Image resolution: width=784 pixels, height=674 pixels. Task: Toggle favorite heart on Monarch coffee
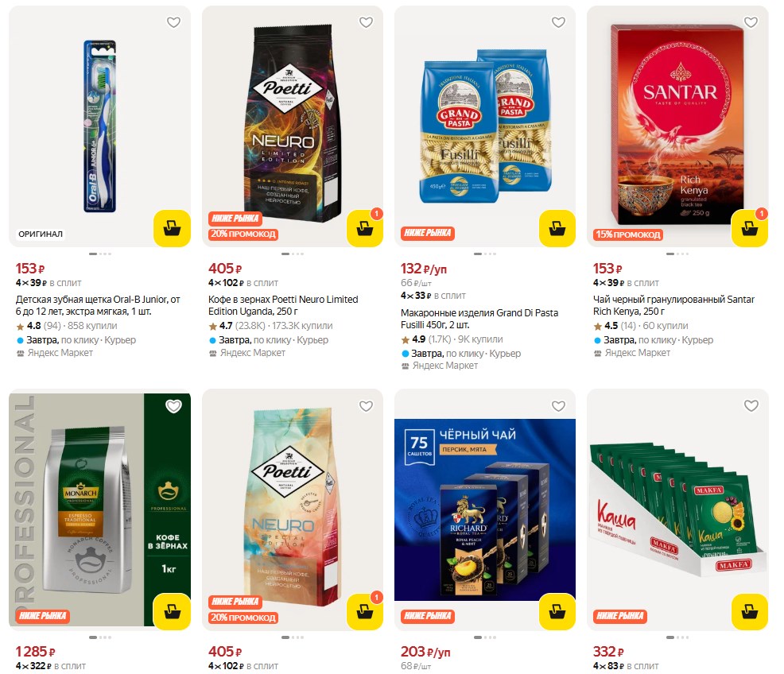click(173, 406)
